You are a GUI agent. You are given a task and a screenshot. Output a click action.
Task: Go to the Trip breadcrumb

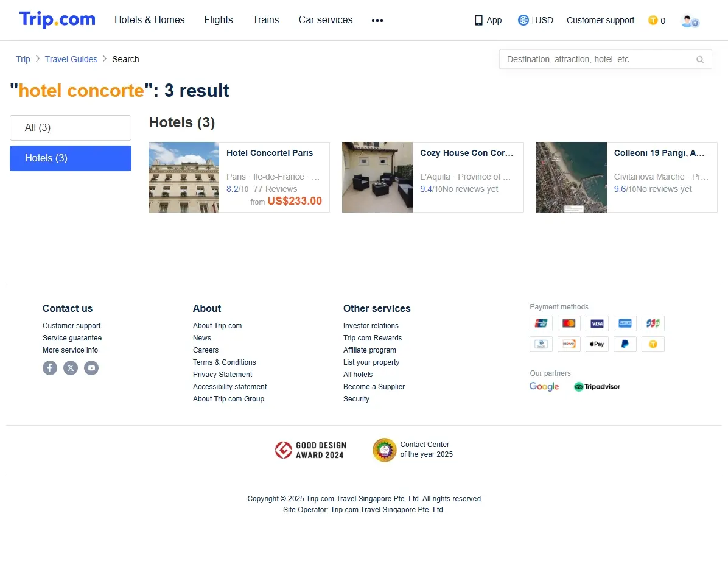23,59
